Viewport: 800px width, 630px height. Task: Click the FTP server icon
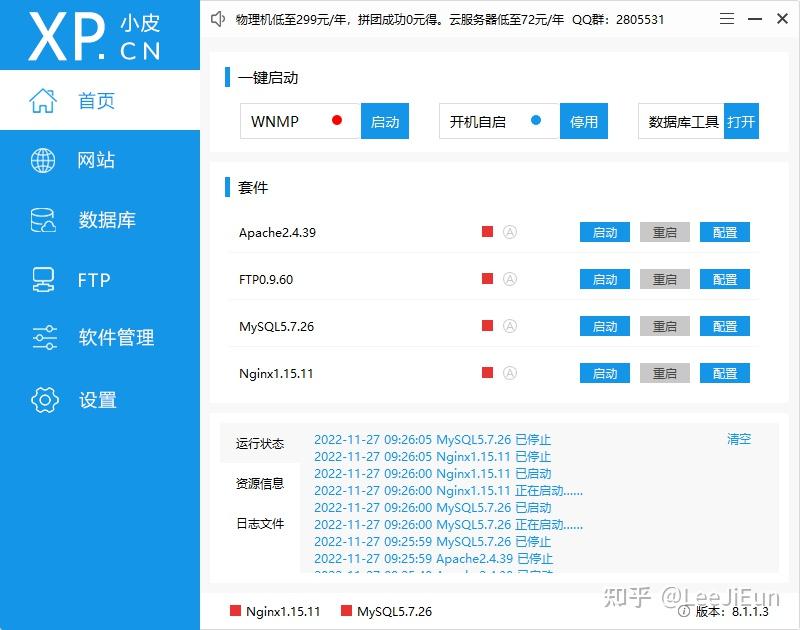tap(43, 280)
